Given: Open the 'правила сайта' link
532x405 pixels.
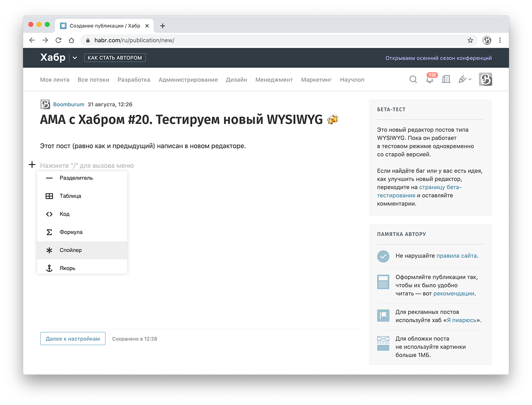Looking at the screenshot, I should tap(456, 256).
